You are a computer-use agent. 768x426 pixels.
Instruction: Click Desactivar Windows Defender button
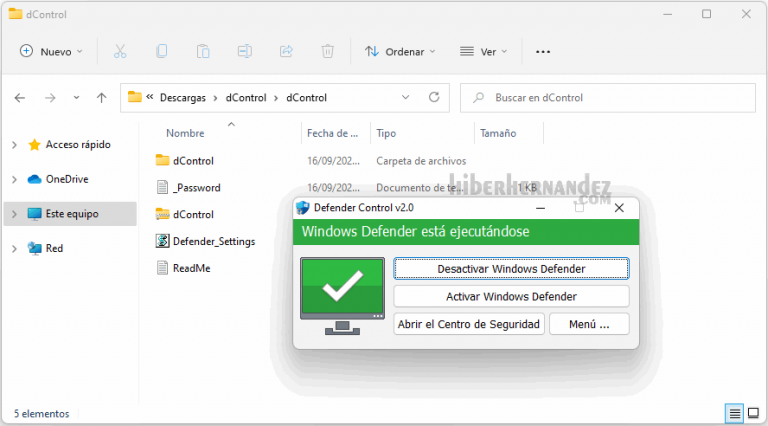[x=511, y=269]
